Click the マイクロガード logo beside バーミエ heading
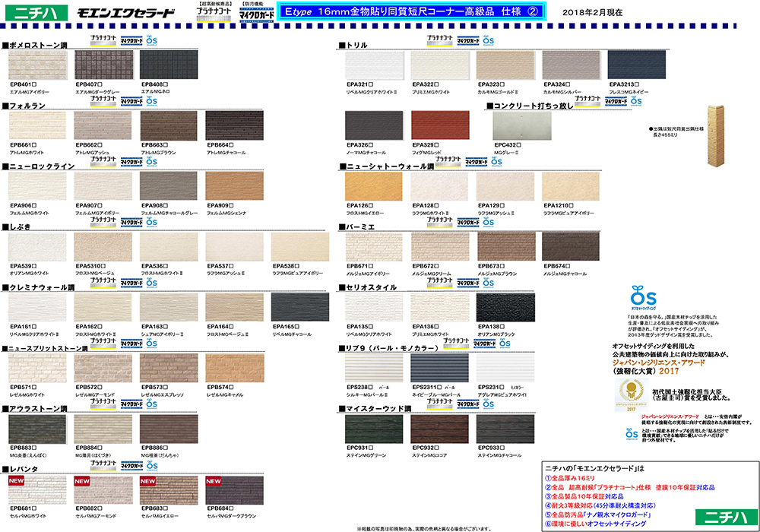Viewport: 760px width, 532px height. [468, 223]
